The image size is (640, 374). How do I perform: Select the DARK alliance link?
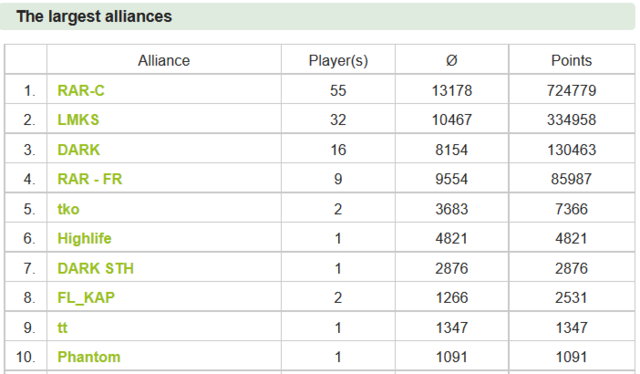tap(78, 149)
